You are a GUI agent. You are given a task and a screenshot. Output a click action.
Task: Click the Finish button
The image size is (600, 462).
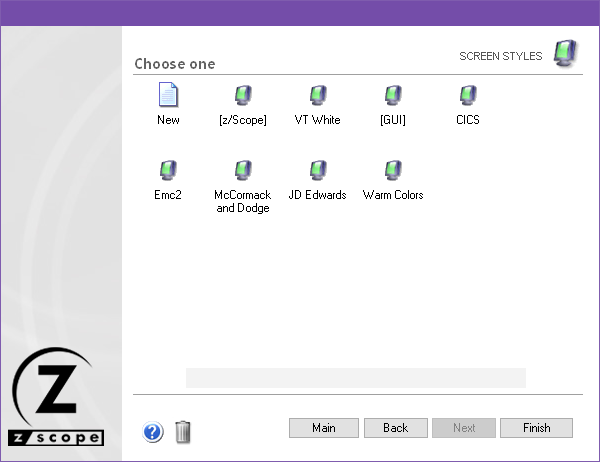(x=536, y=428)
